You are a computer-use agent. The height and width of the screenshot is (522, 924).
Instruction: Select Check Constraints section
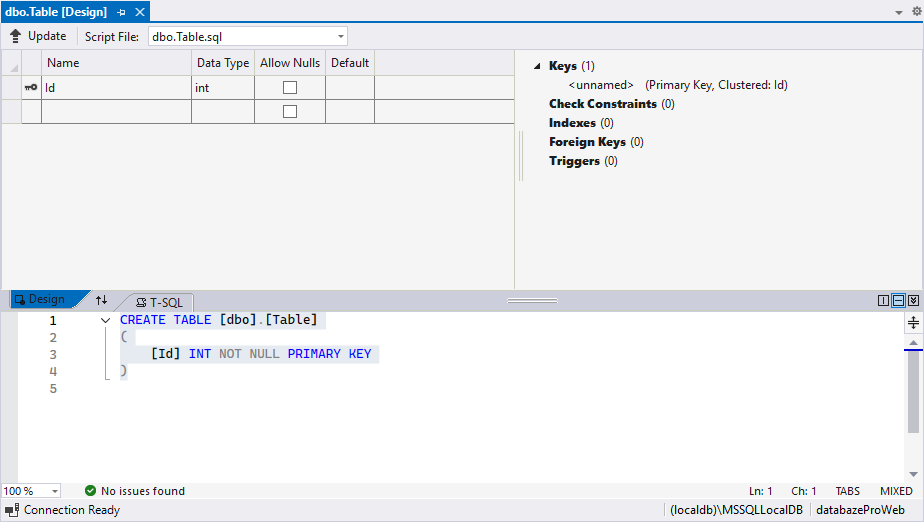pos(612,104)
